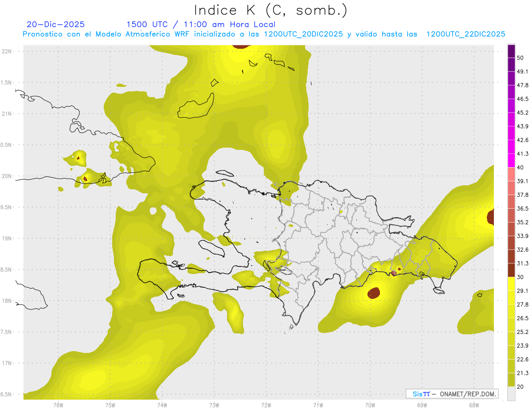Click the colorbar value "49.1"

[523, 71]
